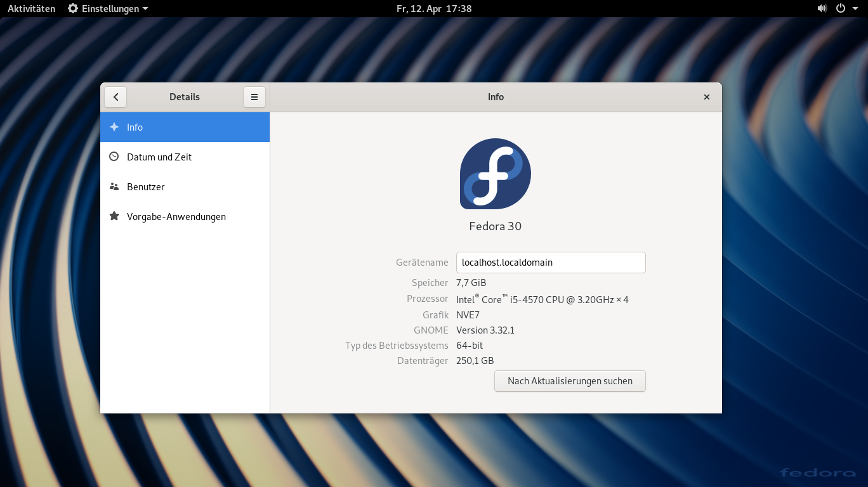Expand the system menu arrow in top bar
The height and width of the screenshot is (487, 868).
(854, 9)
